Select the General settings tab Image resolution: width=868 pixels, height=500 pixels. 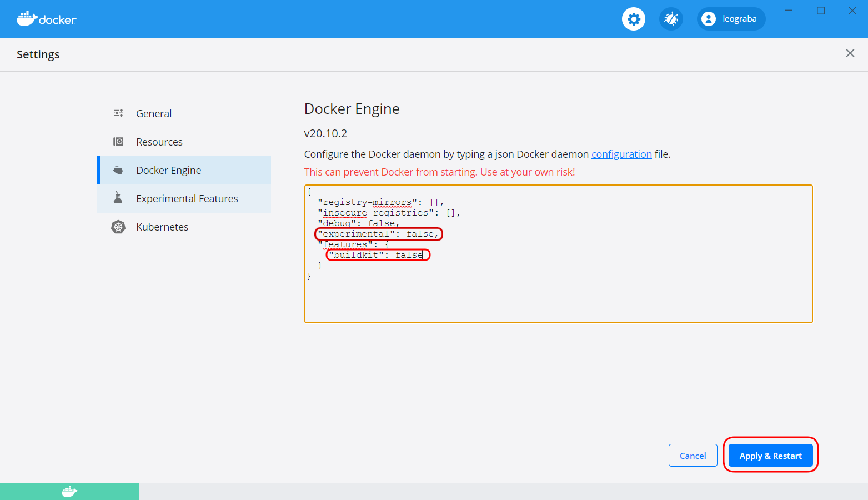coord(184,113)
